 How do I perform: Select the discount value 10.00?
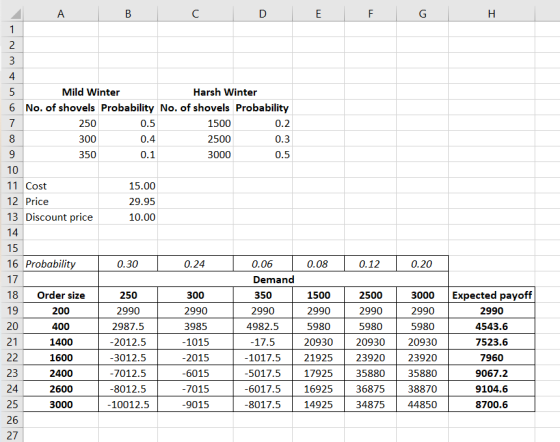click(128, 217)
